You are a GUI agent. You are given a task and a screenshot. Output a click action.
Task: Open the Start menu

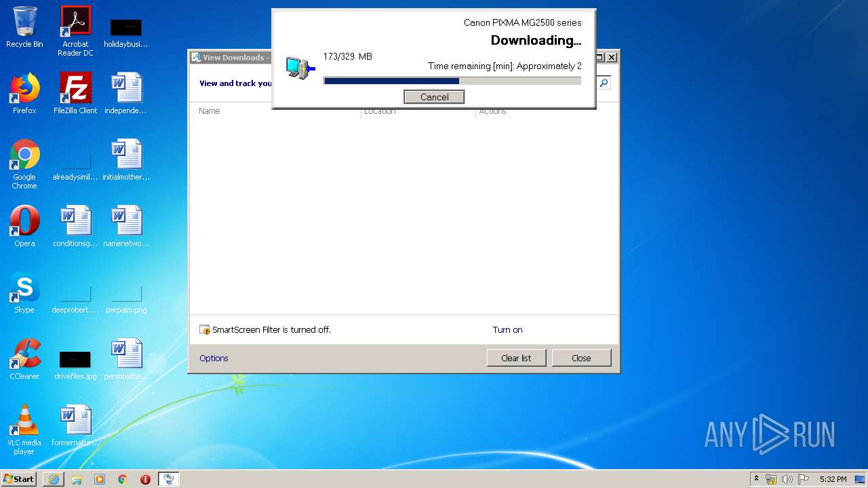point(19,479)
